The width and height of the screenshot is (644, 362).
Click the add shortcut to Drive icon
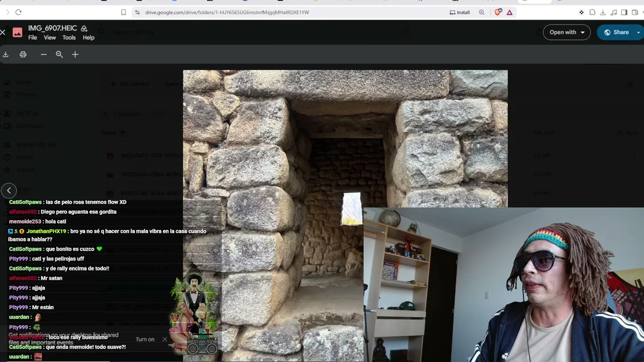tap(84, 29)
